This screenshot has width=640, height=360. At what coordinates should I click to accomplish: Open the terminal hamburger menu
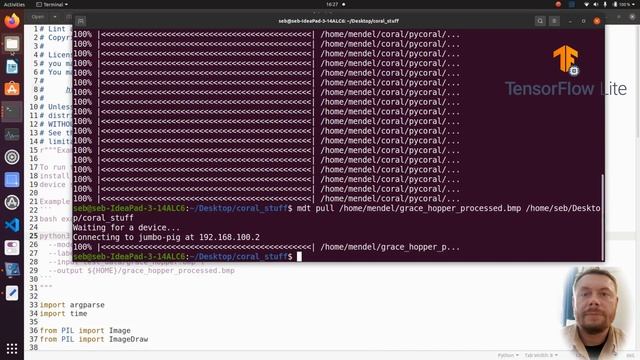[554, 21]
